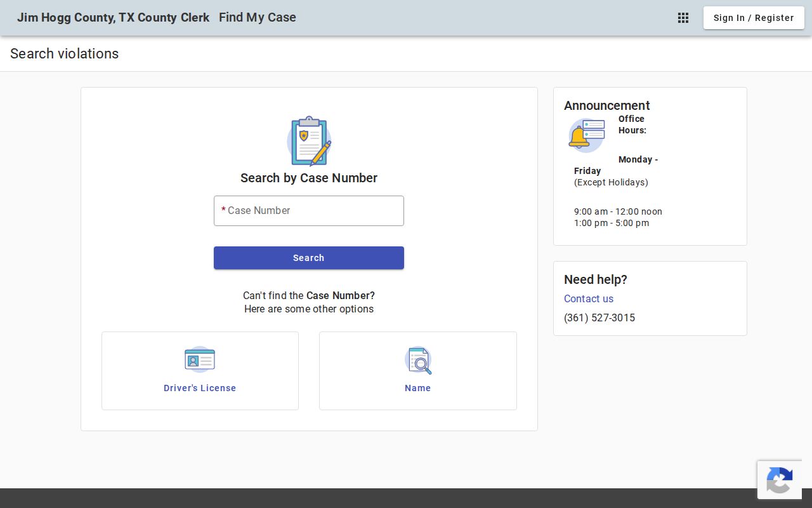Screen dimensions: 812x508
Task: Click phone number (361) 527-3015
Action: (599, 317)
